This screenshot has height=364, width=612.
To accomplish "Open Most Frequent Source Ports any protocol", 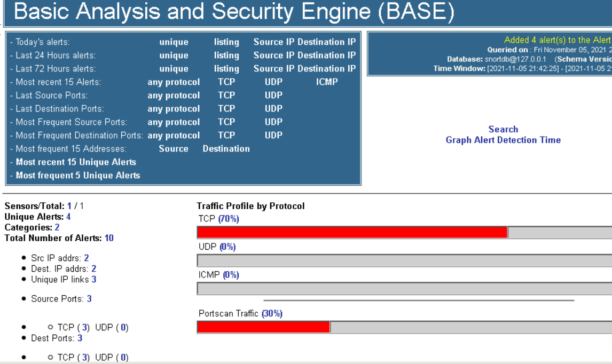I will click(x=174, y=122).
